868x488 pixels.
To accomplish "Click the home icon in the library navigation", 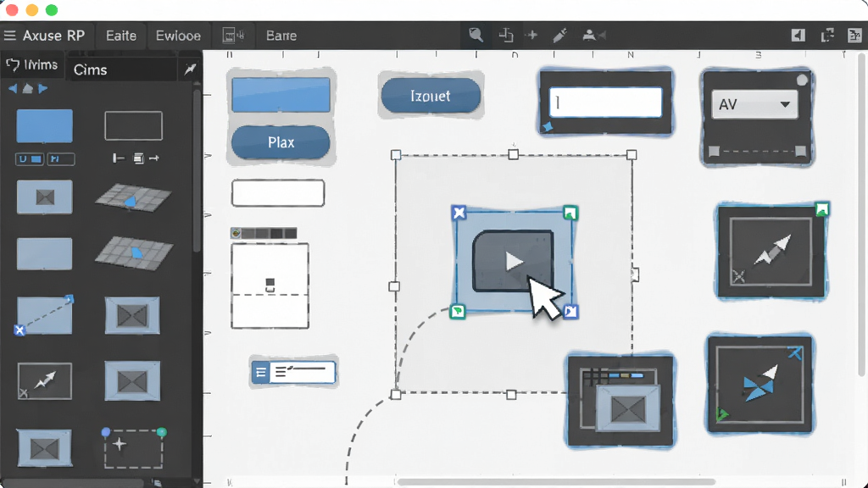I will click(x=27, y=88).
